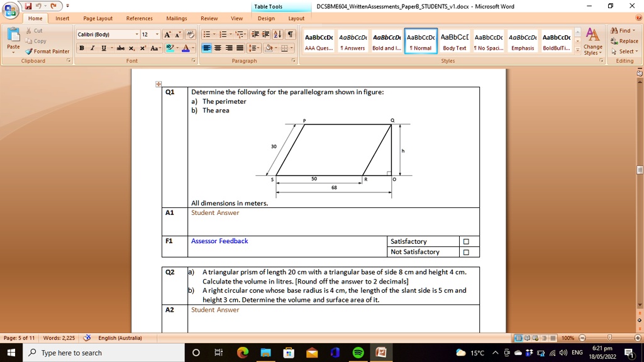The width and height of the screenshot is (644, 362).
Task: Click the Grow Font icon
Action: coord(166,34)
